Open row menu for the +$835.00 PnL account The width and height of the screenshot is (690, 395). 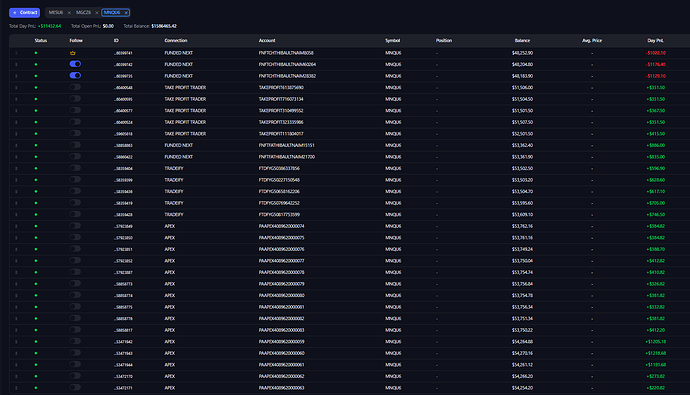point(16,157)
